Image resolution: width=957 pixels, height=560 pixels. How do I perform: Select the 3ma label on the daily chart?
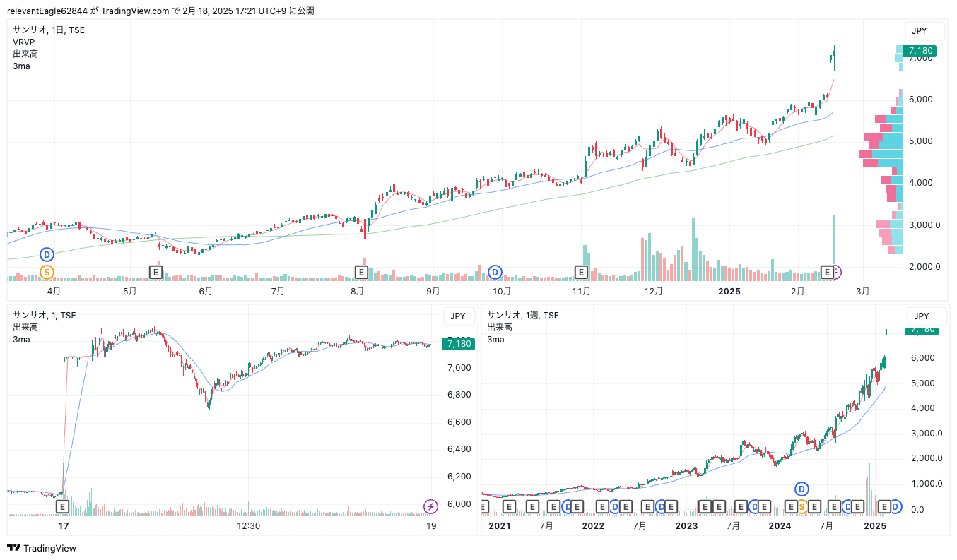coord(21,66)
